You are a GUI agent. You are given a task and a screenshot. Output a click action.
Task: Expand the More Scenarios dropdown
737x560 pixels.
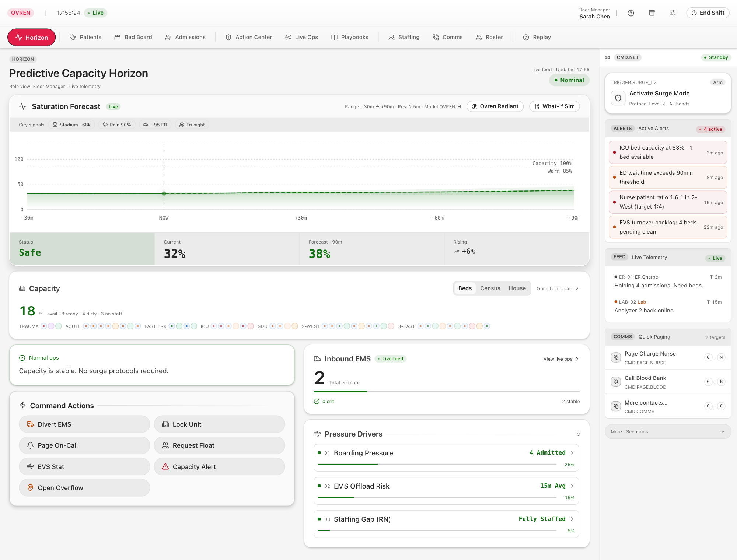tap(668, 432)
